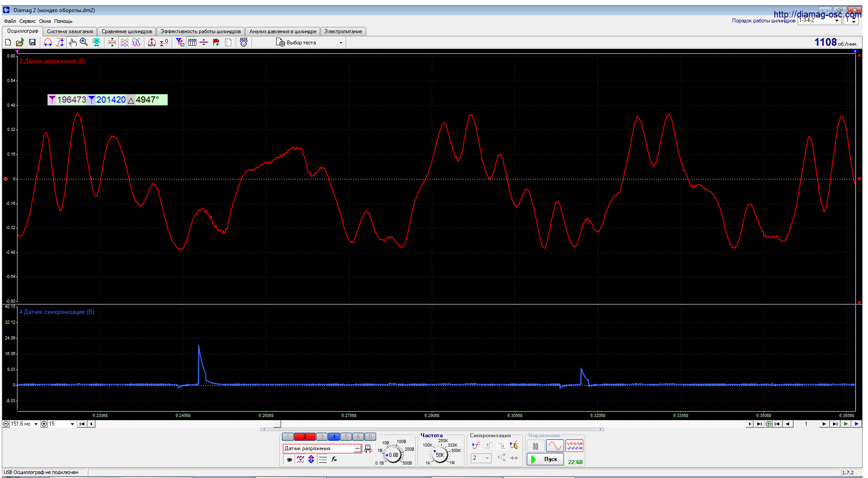Image resolution: width=868 pixels, height=478 pixels.
Task: Click the overlapping sine waves icon
Action: click(136, 42)
